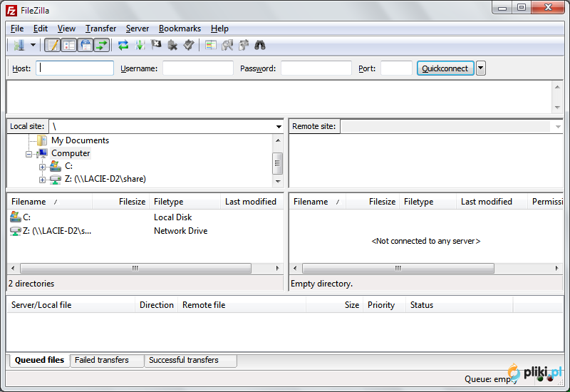Image resolution: width=570 pixels, height=392 pixels.
Task: Search remote files with binoculars icon
Action: tap(260, 45)
